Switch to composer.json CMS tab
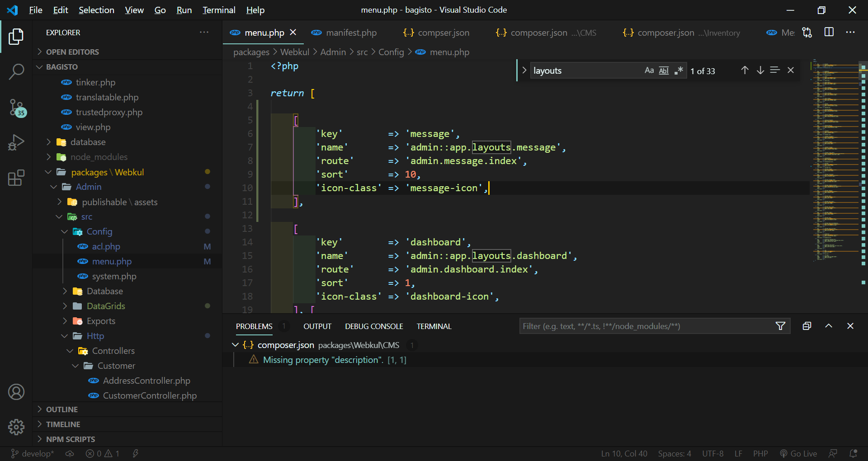868x461 pixels. click(546, 33)
